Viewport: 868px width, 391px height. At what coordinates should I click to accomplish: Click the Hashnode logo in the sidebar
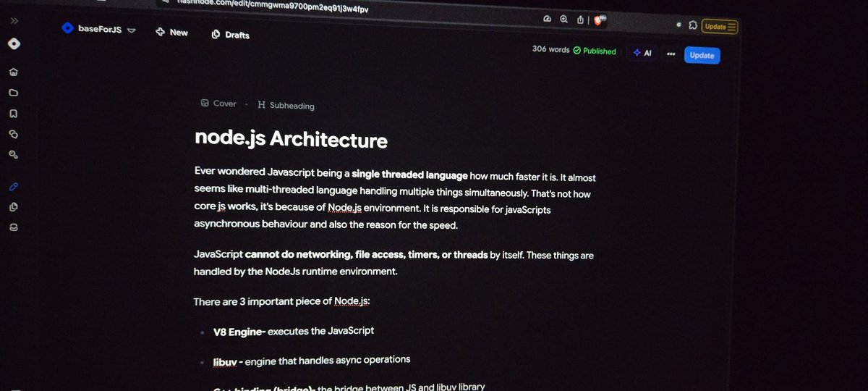point(14,43)
